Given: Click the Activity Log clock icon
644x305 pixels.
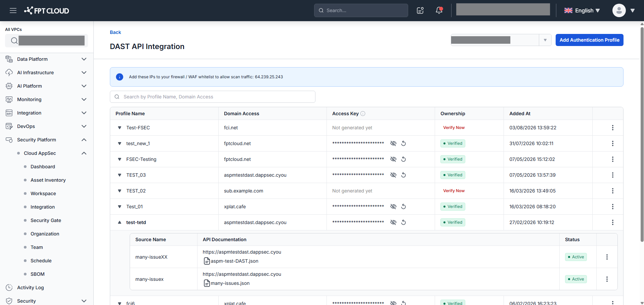Looking at the screenshot, I should (x=9, y=288).
